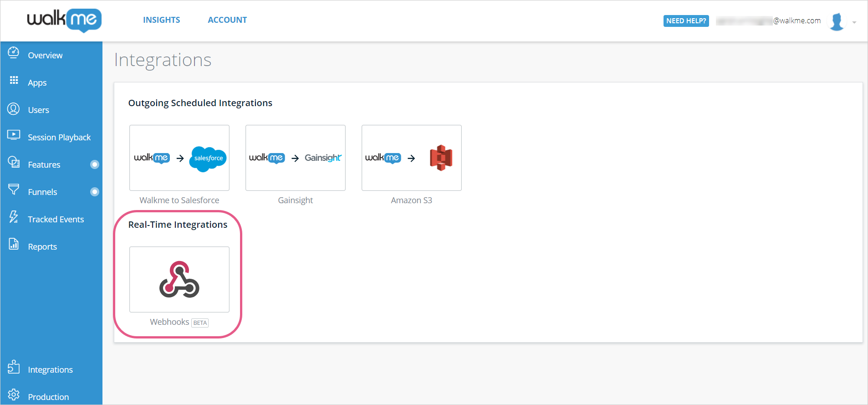Select Integrations in the sidebar

pos(51,369)
